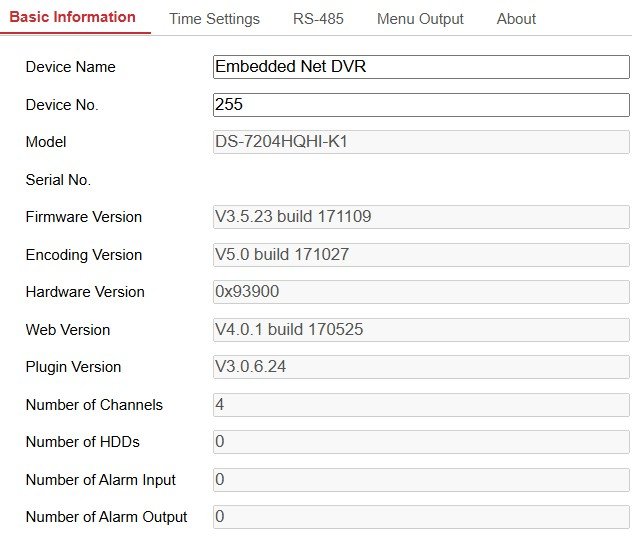This screenshot has width=632, height=545.
Task: Click the Model field showing DS-7204HQHI-K1
Action: coord(421,142)
